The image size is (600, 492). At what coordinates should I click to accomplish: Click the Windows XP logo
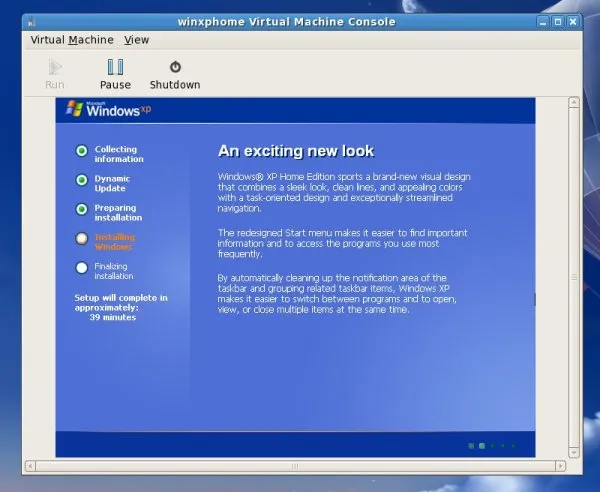coord(108,109)
